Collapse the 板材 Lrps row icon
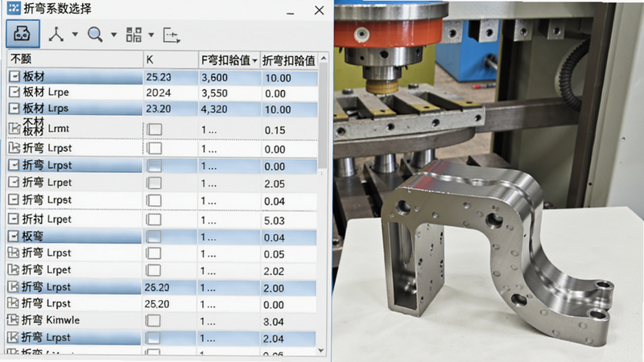 pos(14,109)
